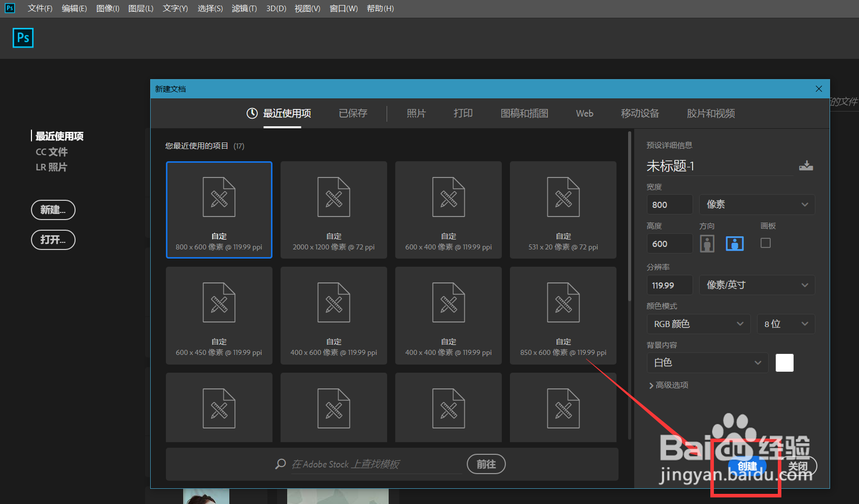Viewport: 859px width, 504px height.
Task: Open the 文件(F) menu
Action: click(40, 9)
